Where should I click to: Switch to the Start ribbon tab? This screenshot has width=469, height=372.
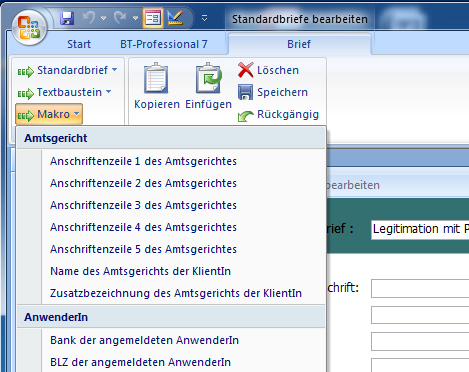79,44
